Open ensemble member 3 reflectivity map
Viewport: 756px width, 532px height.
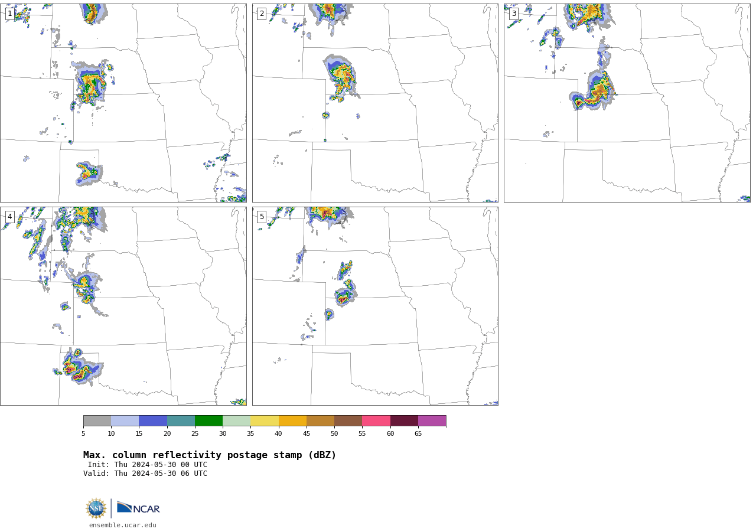pos(627,103)
